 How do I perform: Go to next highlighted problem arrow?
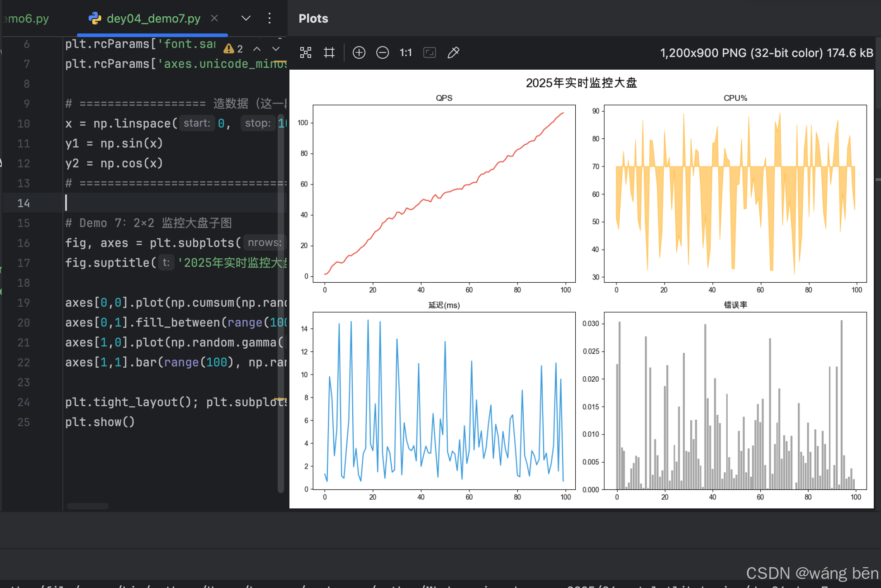pyautogui.click(x=276, y=49)
